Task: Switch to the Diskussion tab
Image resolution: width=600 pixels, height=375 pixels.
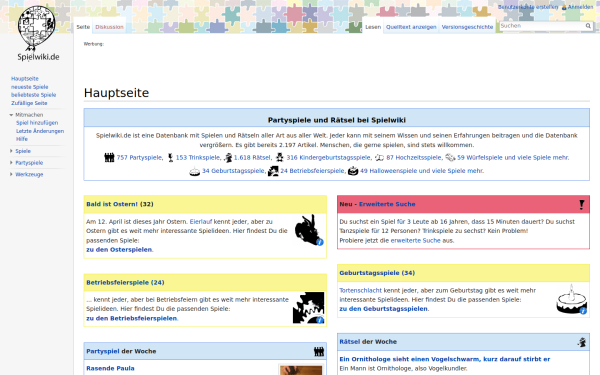Action: click(x=109, y=27)
